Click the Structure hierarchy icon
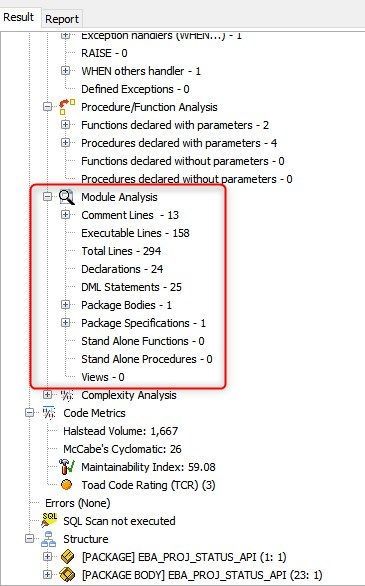365x586 pixels. [x=49, y=539]
